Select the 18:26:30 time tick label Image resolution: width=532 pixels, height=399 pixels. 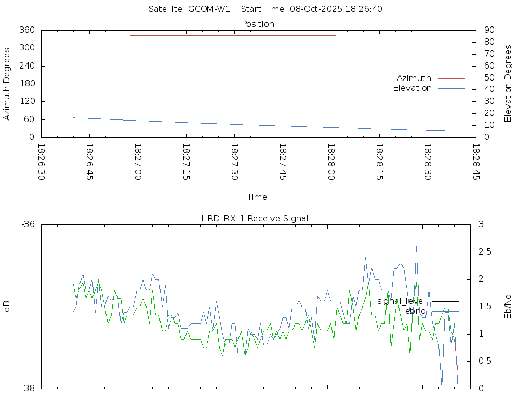(42, 162)
